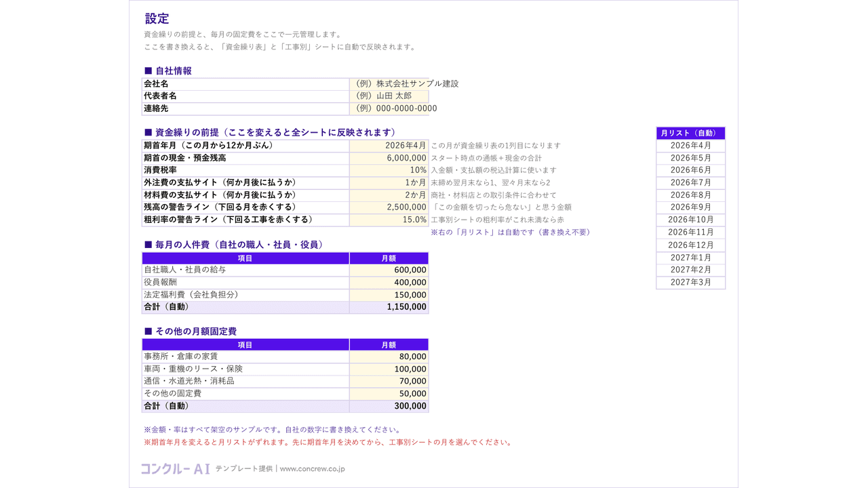868x488 pixels.
Task: Click the ■ その他の月額固定費 section heading
Action: click(x=191, y=331)
